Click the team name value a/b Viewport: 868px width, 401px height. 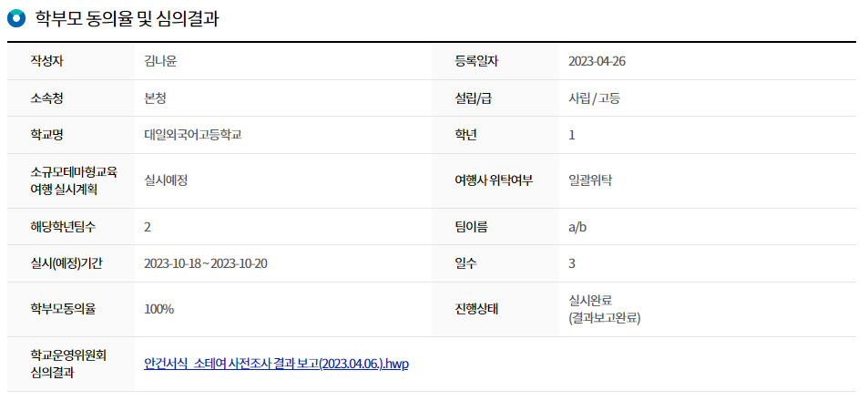[577, 227]
